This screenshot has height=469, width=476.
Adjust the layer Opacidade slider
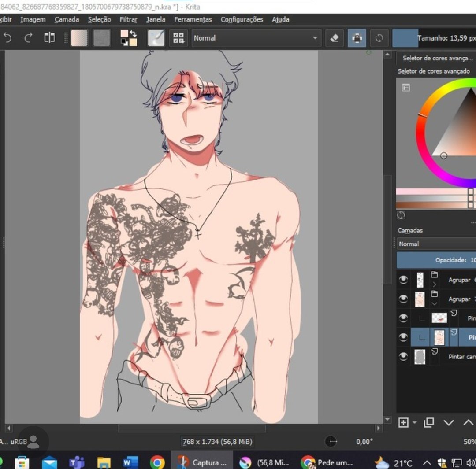(x=436, y=260)
